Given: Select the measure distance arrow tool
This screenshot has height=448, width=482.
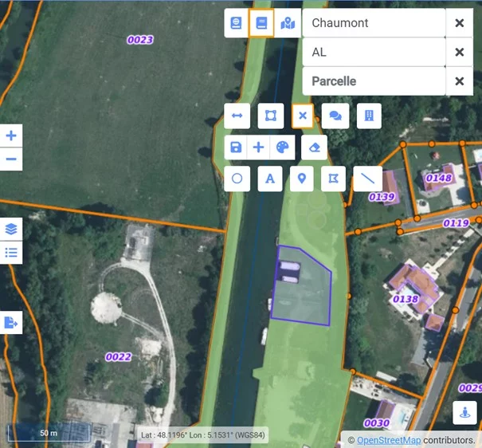Looking at the screenshot, I should 237,116.
